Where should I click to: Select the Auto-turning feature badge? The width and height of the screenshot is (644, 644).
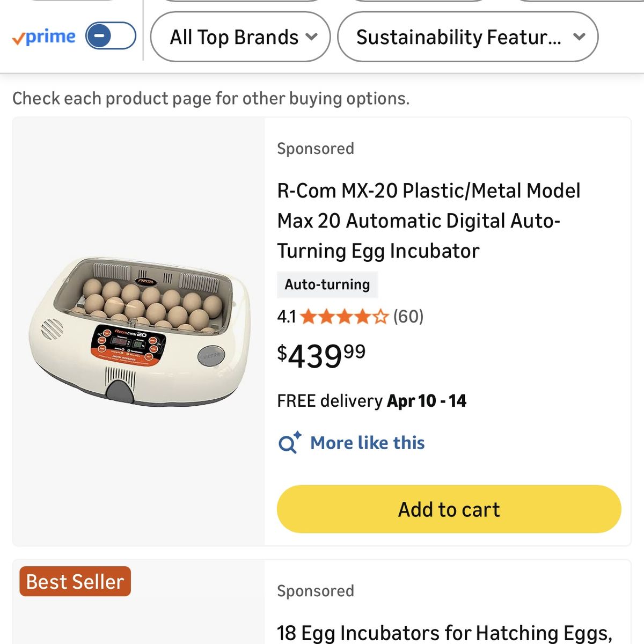tap(327, 284)
